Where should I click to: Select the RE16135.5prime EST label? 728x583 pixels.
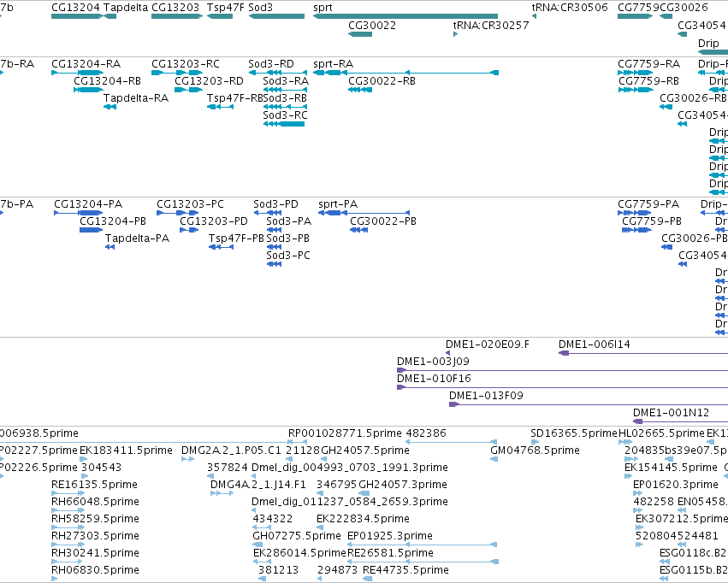(94, 485)
